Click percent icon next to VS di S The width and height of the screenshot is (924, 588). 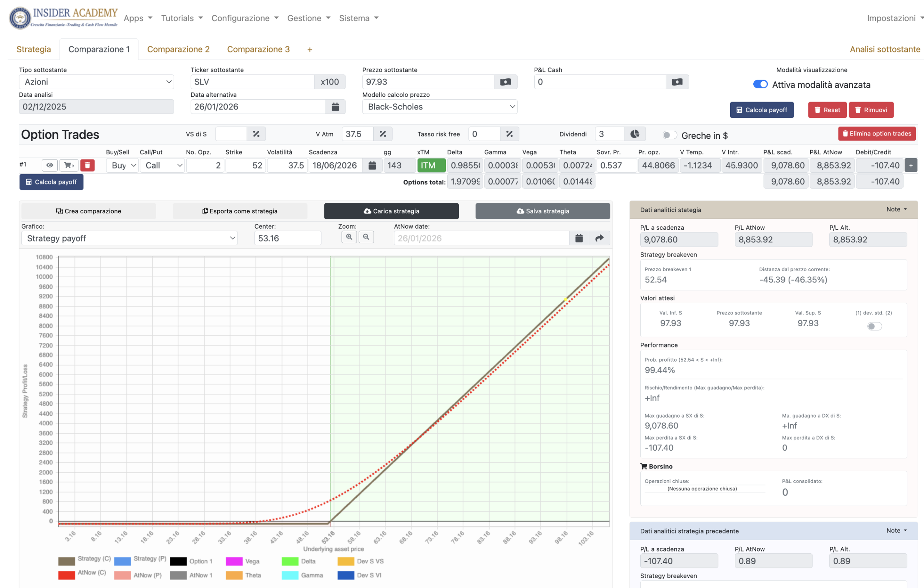[256, 134]
